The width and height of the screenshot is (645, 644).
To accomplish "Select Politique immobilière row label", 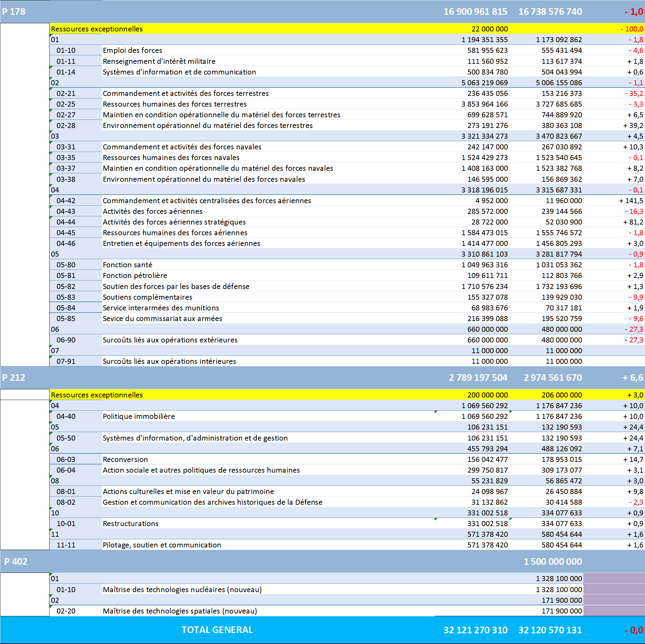I will pos(139,417).
